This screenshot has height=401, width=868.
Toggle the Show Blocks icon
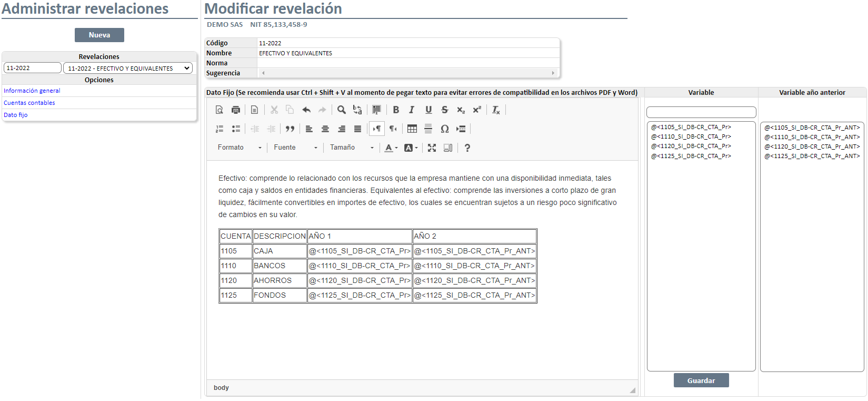pyautogui.click(x=448, y=148)
